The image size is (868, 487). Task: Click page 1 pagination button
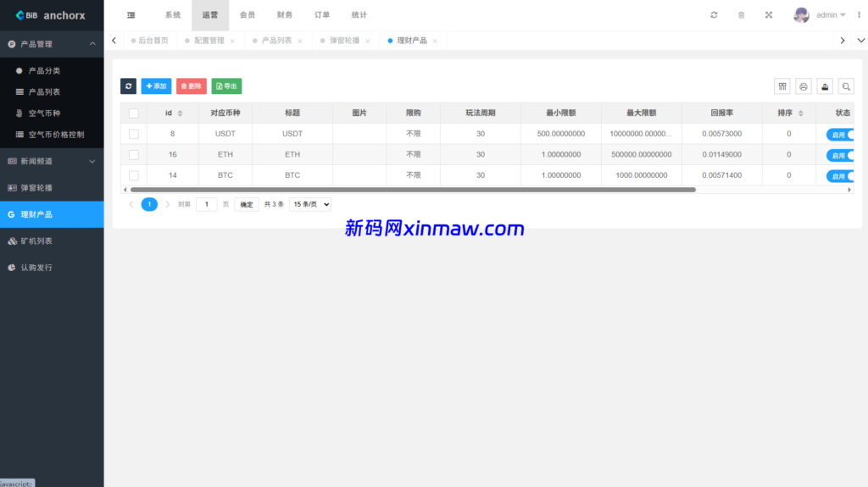tap(149, 204)
